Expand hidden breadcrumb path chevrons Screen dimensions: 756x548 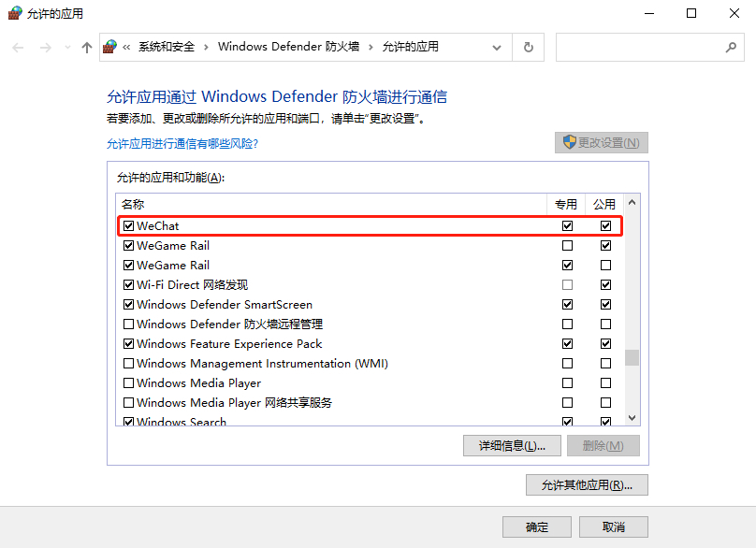tap(126, 47)
